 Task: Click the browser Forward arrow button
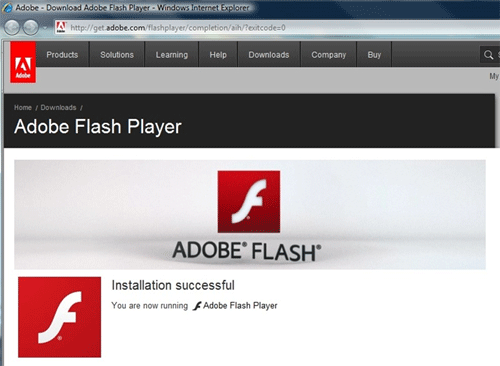tap(31, 27)
